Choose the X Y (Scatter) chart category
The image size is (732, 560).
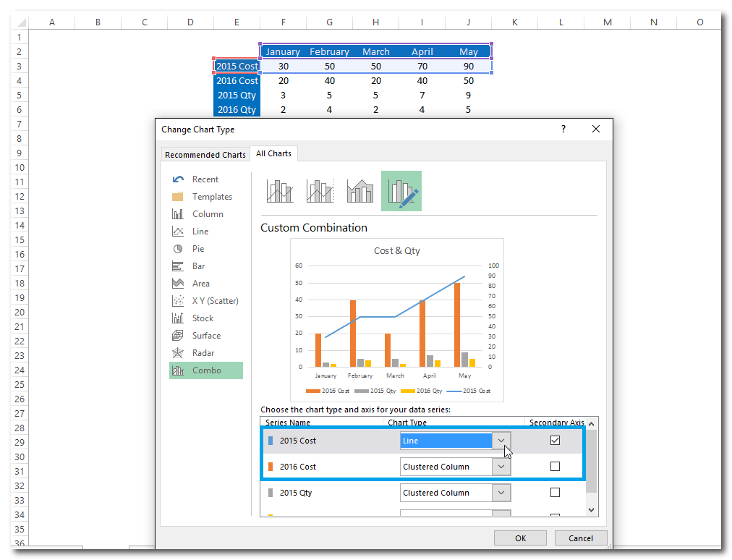point(214,301)
